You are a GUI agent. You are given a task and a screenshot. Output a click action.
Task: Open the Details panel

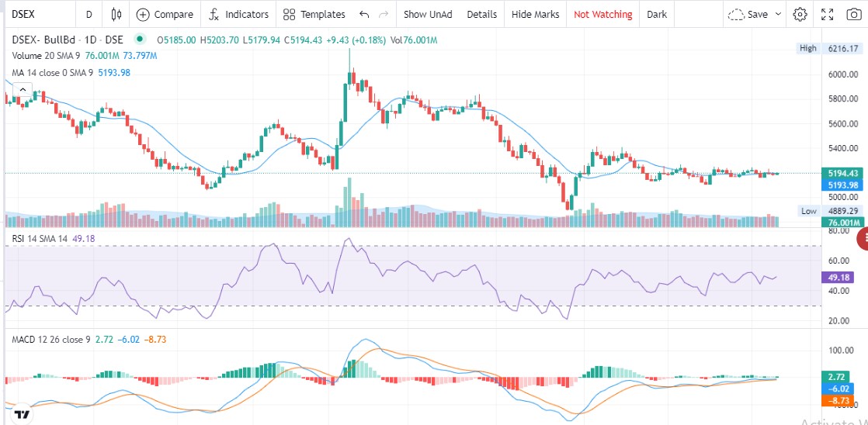(481, 15)
